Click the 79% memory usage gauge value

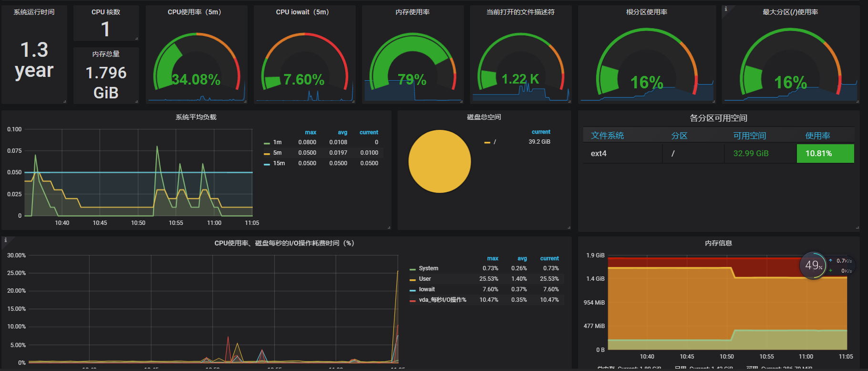coord(412,79)
